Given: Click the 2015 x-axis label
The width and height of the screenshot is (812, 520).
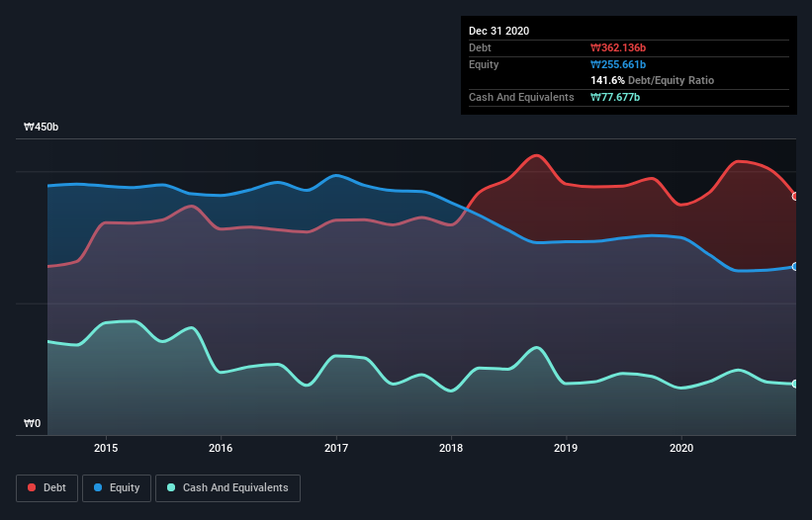Looking at the screenshot, I should pos(106,448).
